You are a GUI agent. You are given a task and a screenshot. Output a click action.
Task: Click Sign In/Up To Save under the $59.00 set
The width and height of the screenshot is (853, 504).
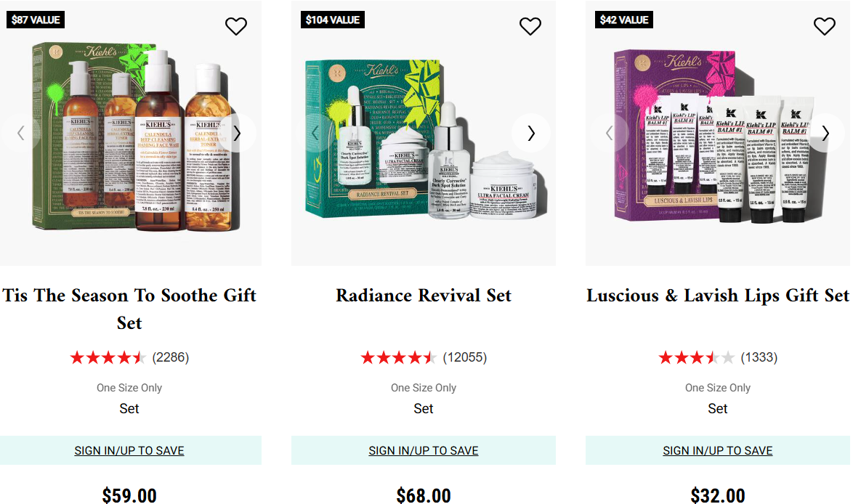click(x=129, y=451)
